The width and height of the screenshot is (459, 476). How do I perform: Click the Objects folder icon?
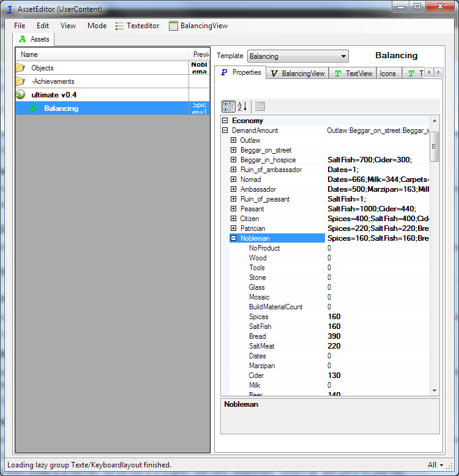click(x=20, y=68)
